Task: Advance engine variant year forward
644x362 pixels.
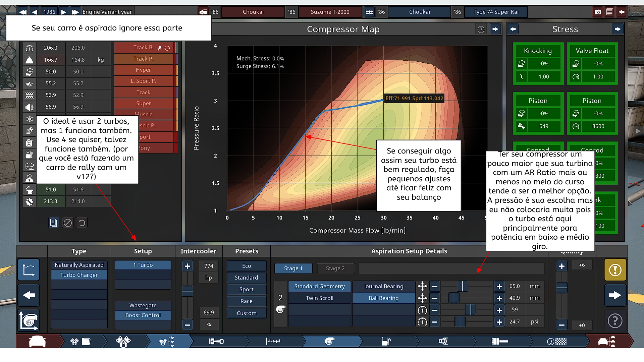Action: click(x=63, y=12)
